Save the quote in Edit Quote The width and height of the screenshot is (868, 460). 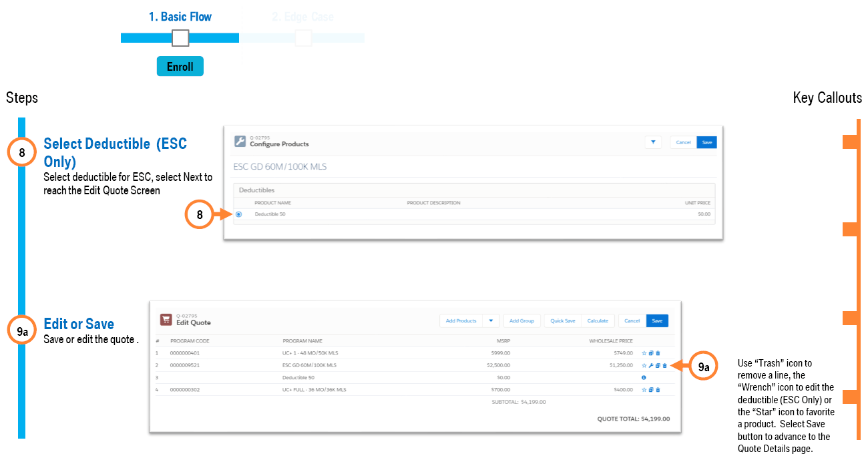(x=657, y=320)
